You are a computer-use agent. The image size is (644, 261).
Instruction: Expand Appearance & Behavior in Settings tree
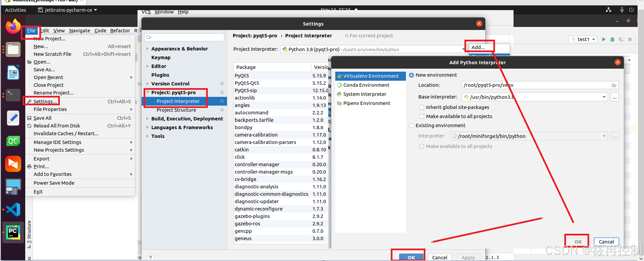click(x=148, y=49)
